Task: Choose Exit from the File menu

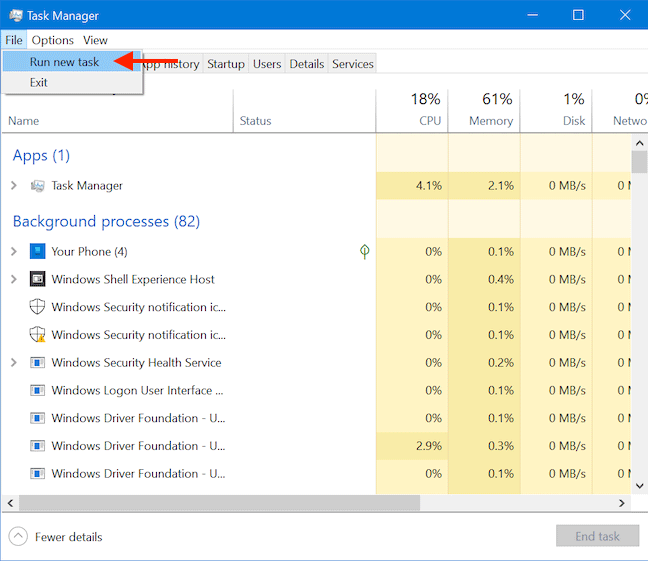Action: [72, 82]
